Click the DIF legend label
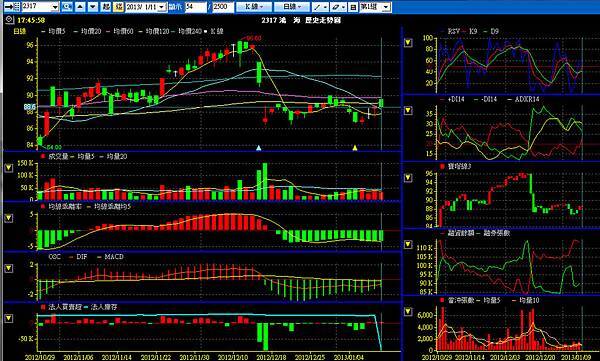Screen dimensions: 600x361 point(82,257)
